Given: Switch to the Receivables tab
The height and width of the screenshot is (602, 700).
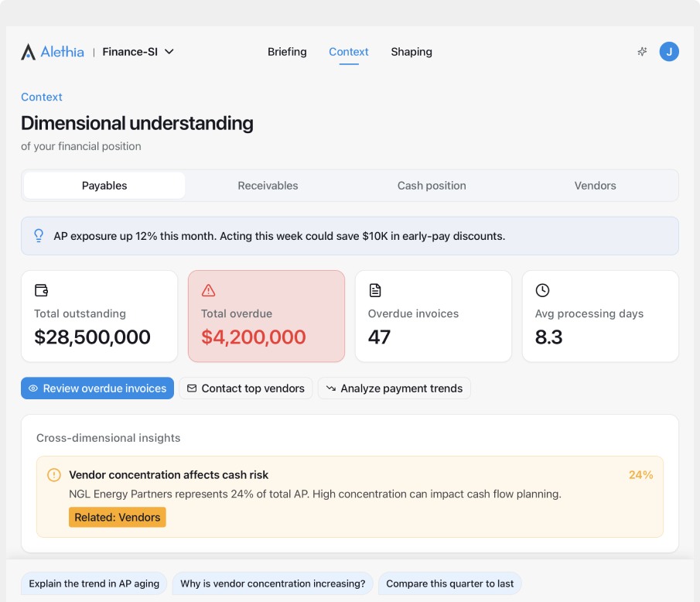Looking at the screenshot, I should tap(268, 186).
